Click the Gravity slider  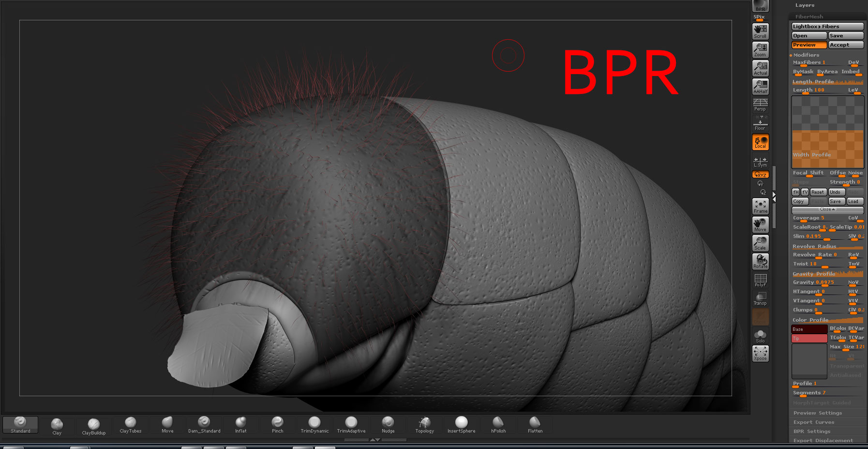819,282
